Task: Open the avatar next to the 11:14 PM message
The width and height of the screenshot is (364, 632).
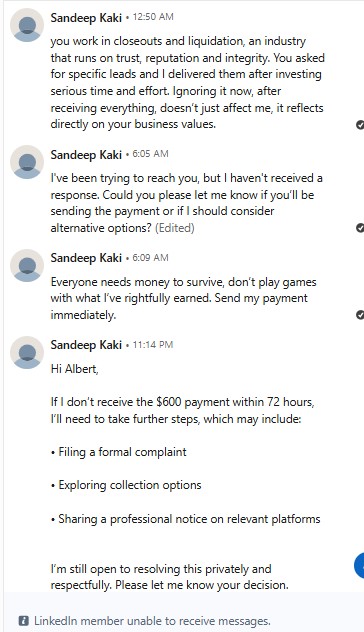Action: tap(27, 353)
